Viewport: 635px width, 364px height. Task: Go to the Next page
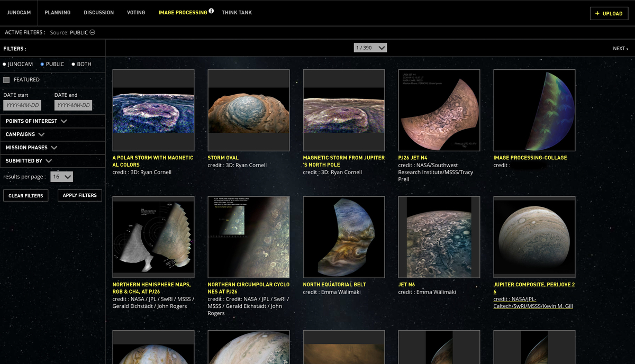point(621,49)
